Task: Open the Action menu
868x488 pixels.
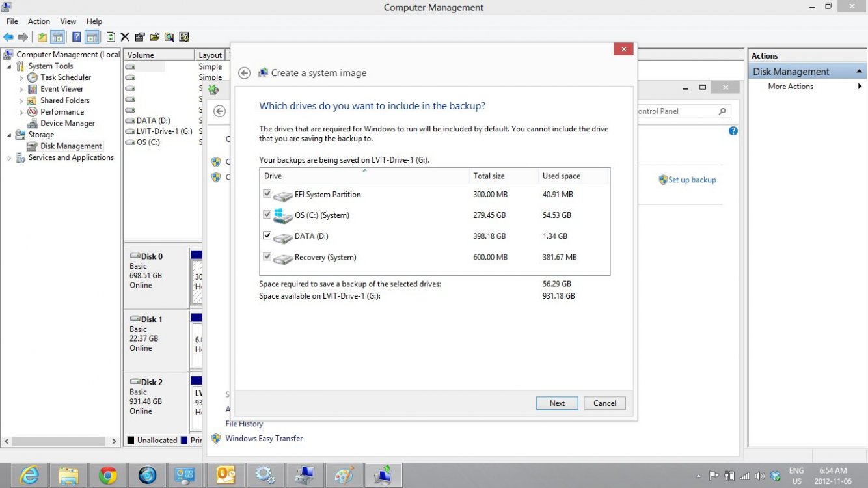Action: [x=39, y=21]
